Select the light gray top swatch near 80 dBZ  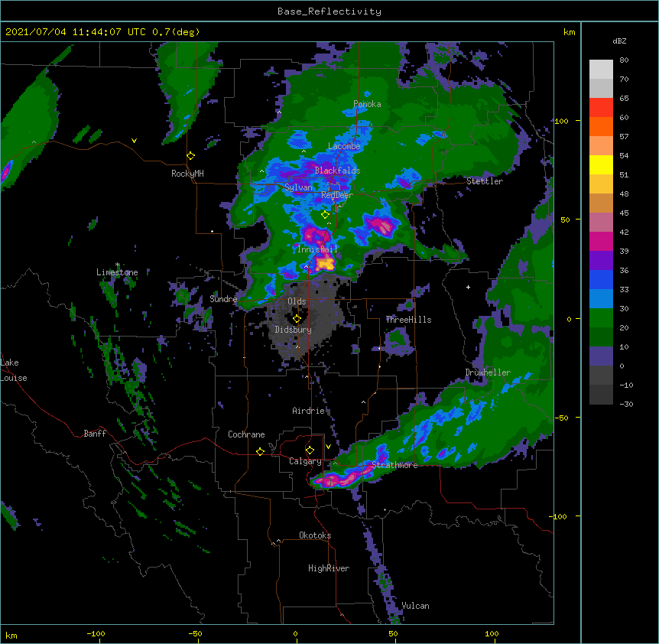pos(601,70)
